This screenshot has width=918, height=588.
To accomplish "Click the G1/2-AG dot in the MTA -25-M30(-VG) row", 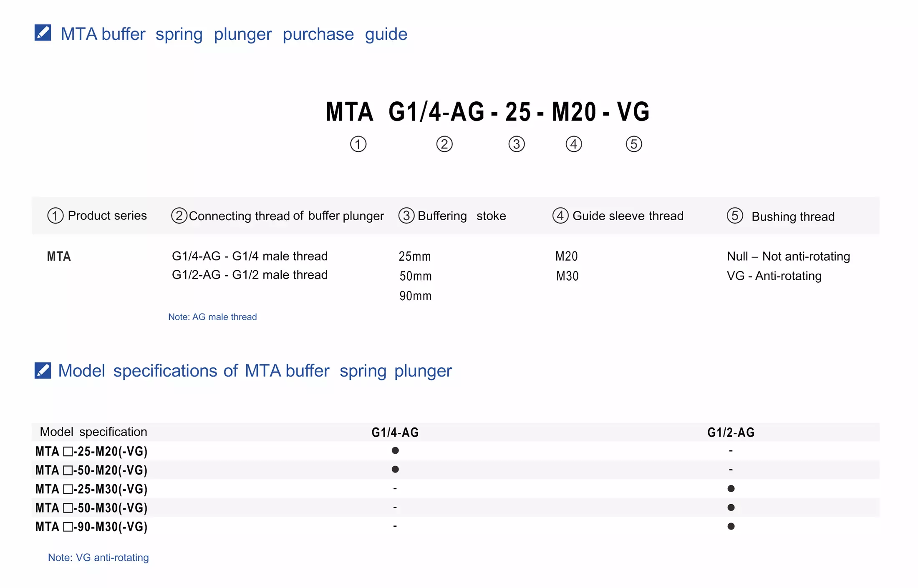I will point(731,488).
